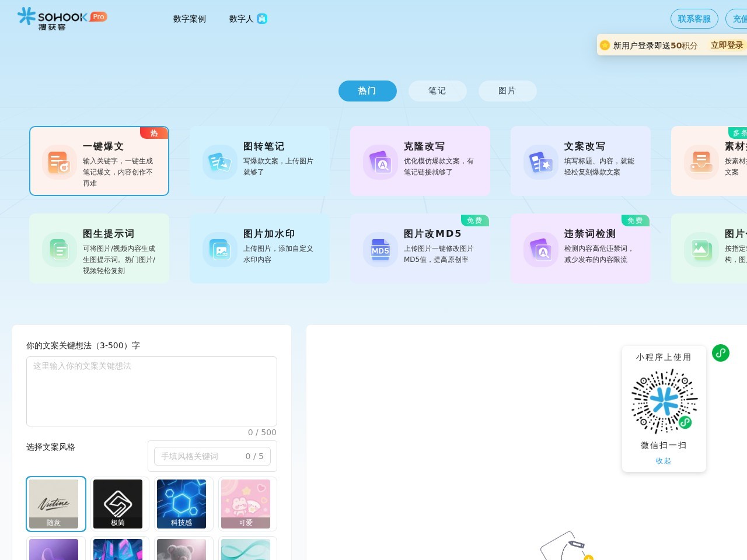This screenshot has height=560, width=747.
Task: Click the 联系客服 button
Action: pyautogui.click(x=694, y=19)
